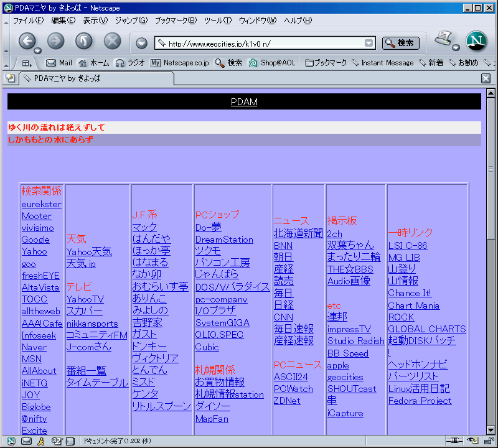Click the Netscape N logo throbber
The image size is (498, 448).
click(x=476, y=41)
